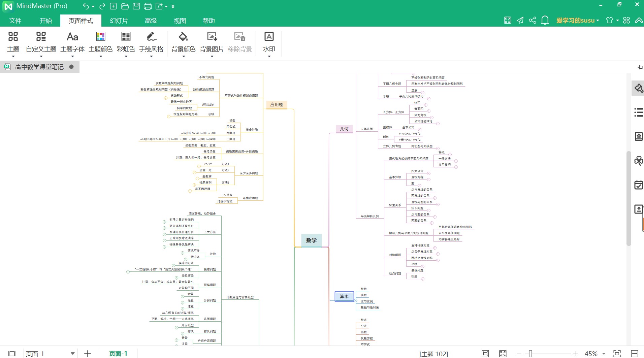
Task: Select the 高中数学课堂笔记 document tab
Action: [x=39, y=67]
